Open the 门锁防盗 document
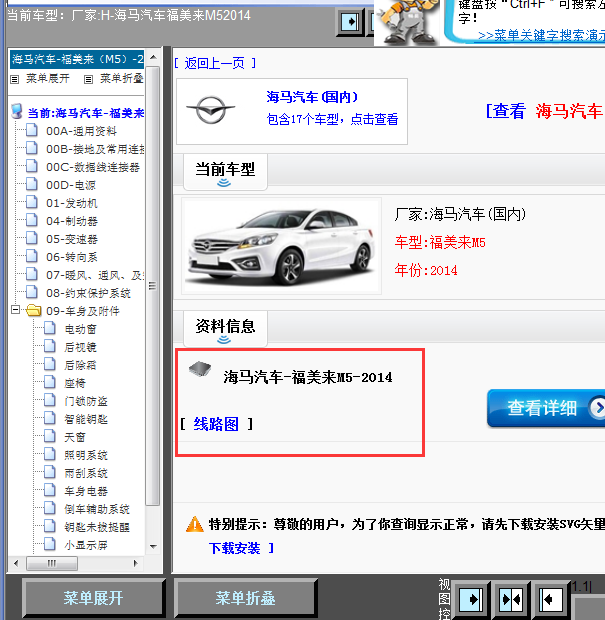The image size is (605, 620). (x=86, y=401)
